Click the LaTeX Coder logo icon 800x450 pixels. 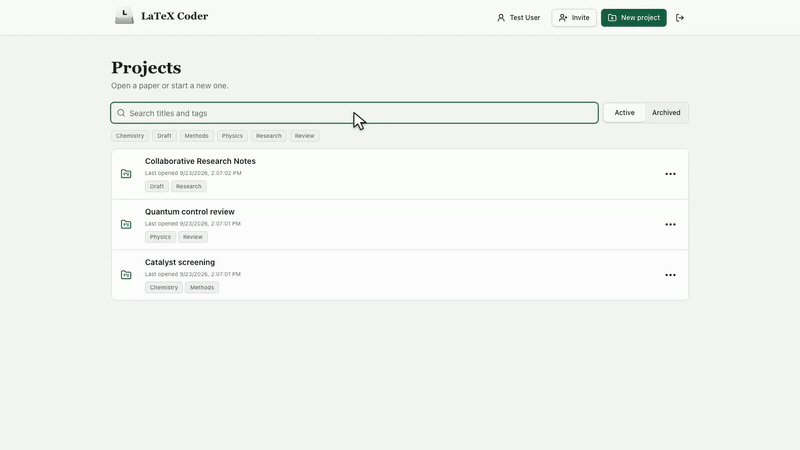(x=124, y=16)
